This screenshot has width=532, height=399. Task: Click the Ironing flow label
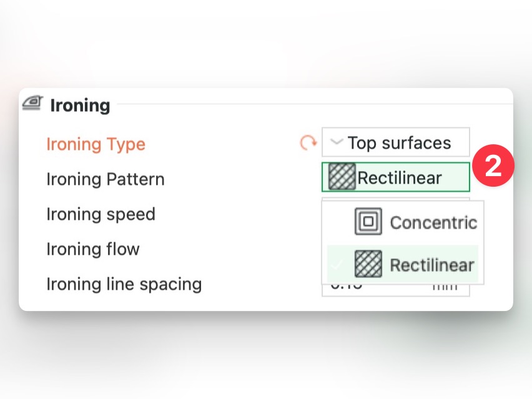(x=93, y=249)
